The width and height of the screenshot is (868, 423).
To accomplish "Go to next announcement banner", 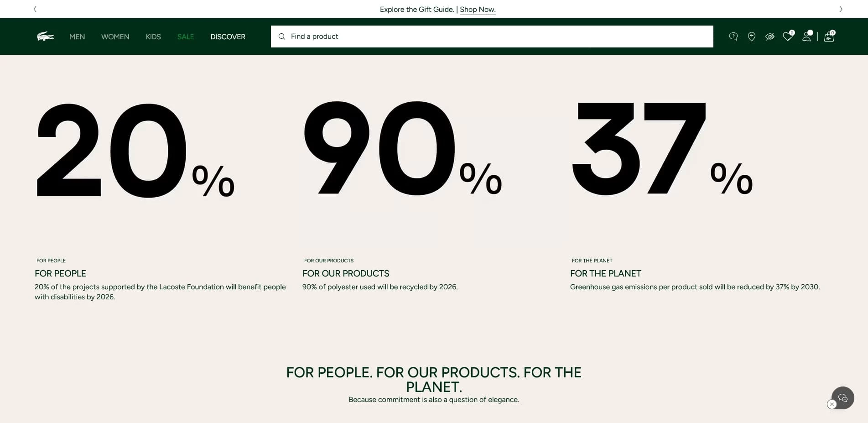I will (x=841, y=9).
